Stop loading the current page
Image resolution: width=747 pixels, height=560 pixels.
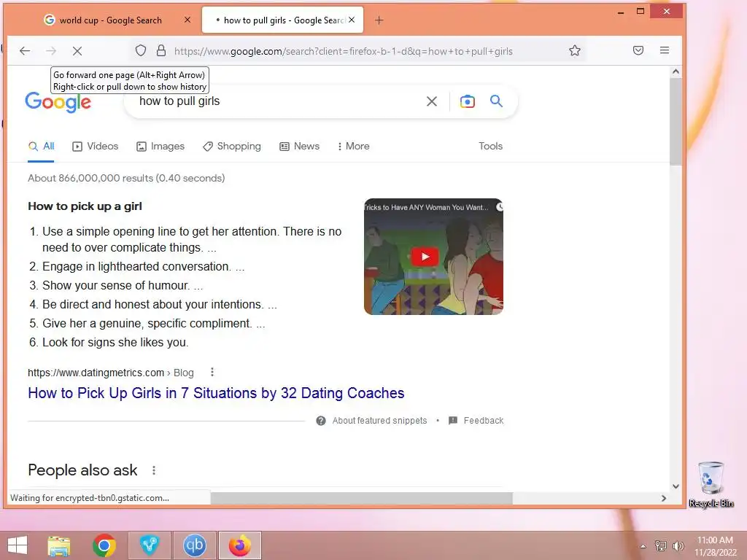[77, 51]
